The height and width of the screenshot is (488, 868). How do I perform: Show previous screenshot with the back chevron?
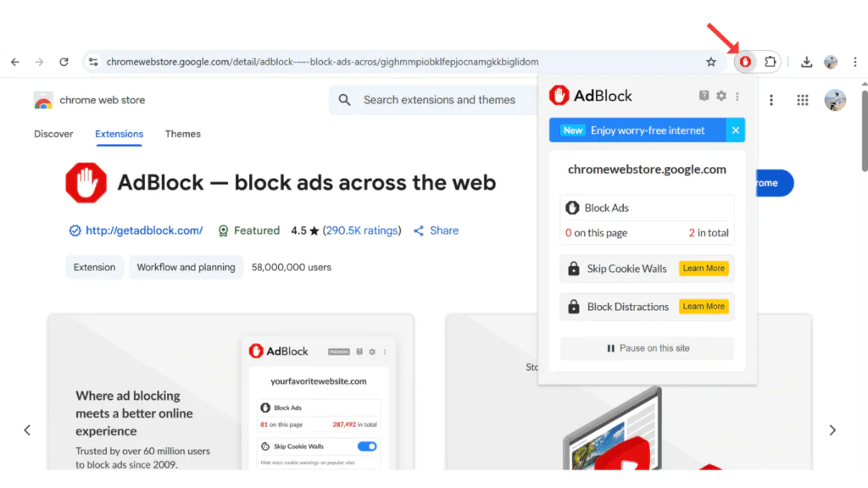[x=27, y=430]
